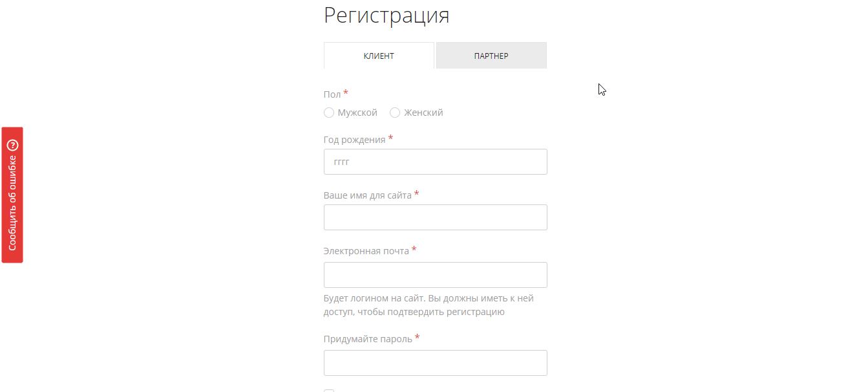
Task: Select the Мужской gender radio button
Action: [329, 113]
